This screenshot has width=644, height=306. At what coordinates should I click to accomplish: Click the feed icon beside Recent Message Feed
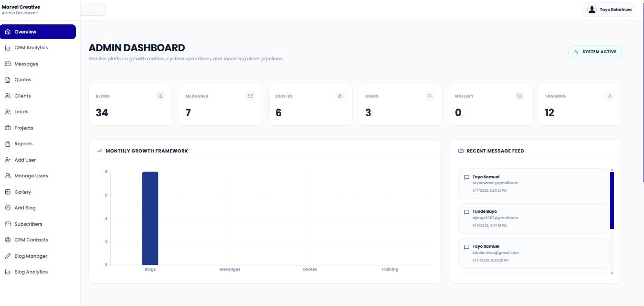461,151
